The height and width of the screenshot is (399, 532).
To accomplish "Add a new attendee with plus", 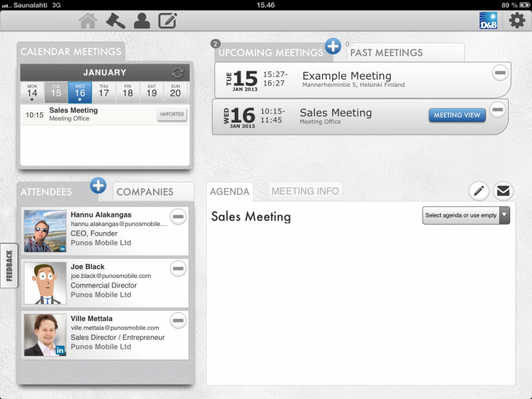I will pos(98,185).
